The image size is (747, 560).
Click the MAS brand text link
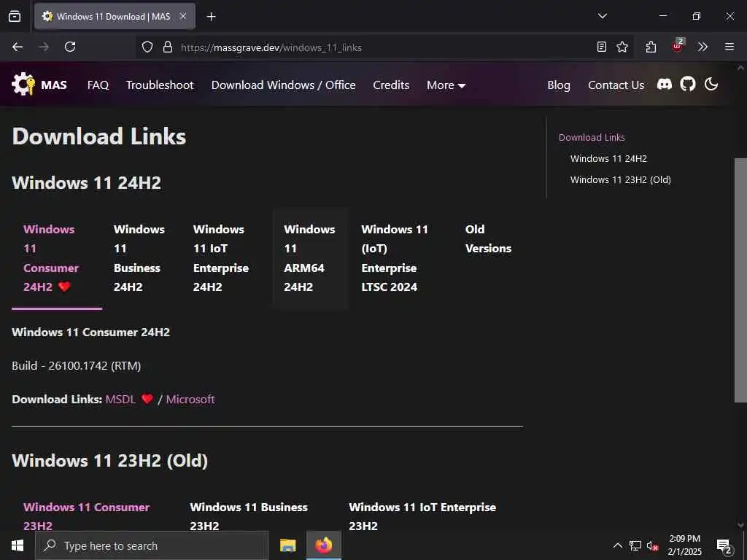(54, 85)
